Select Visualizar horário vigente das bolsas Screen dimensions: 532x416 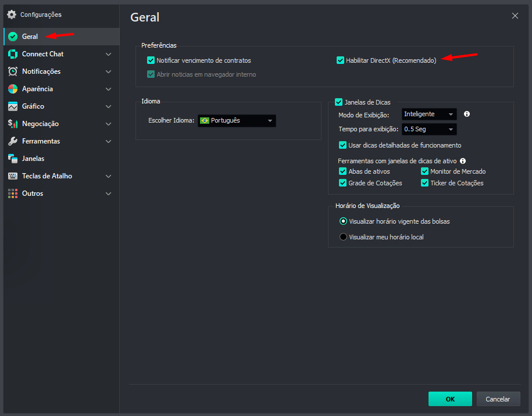point(344,221)
